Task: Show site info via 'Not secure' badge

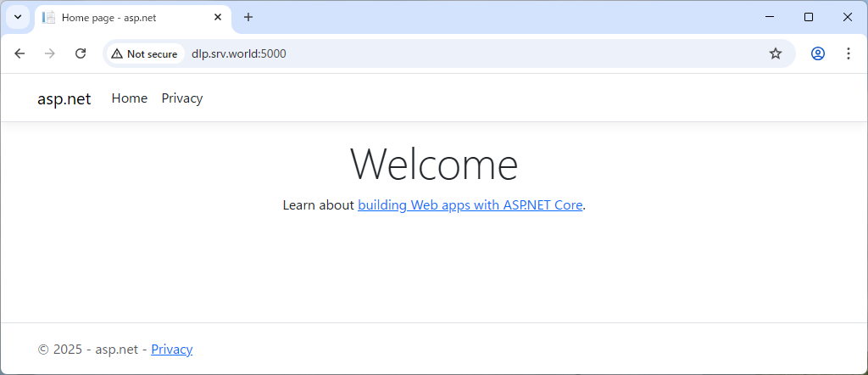Action: tap(144, 53)
